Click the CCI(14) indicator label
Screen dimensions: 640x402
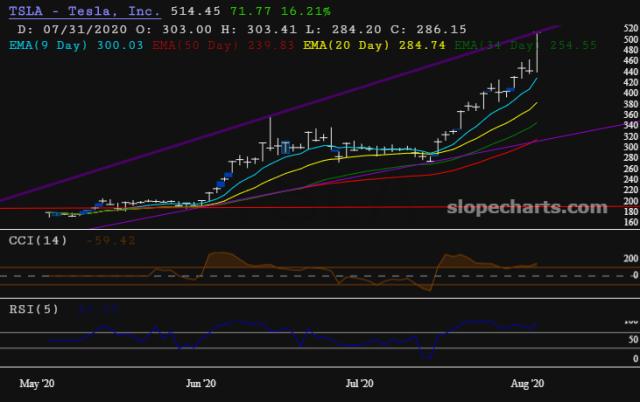pos(38,240)
